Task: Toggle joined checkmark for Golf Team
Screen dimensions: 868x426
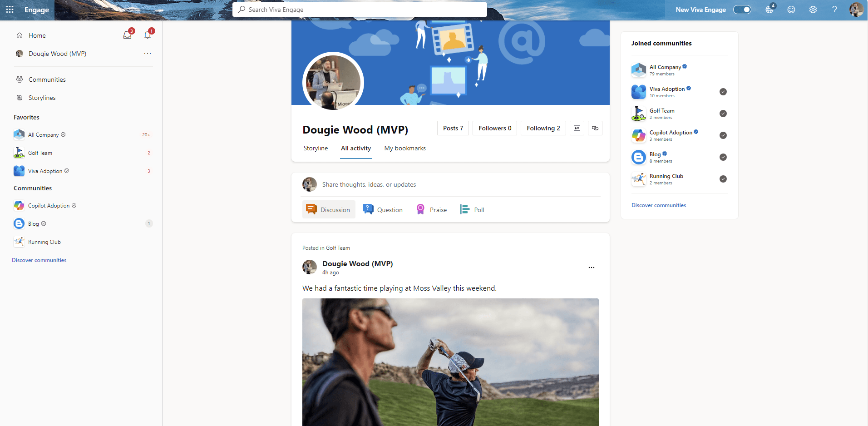Action: pos(723,114)
